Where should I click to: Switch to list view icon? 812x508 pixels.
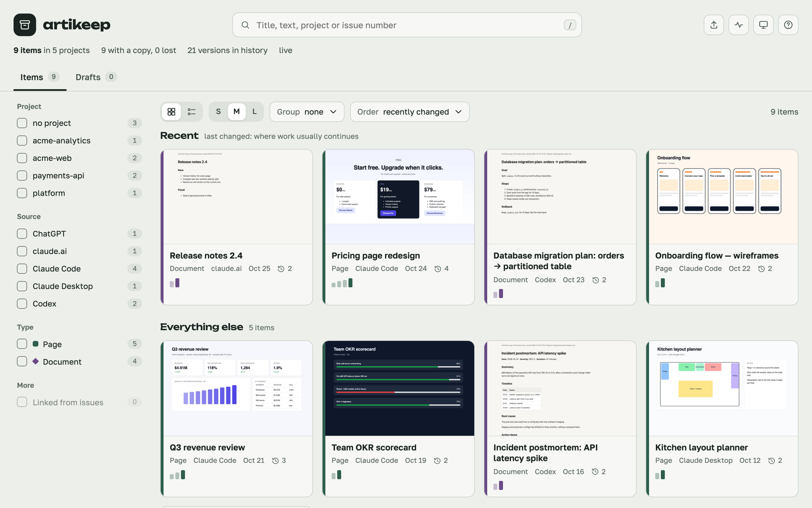point(192,112)
